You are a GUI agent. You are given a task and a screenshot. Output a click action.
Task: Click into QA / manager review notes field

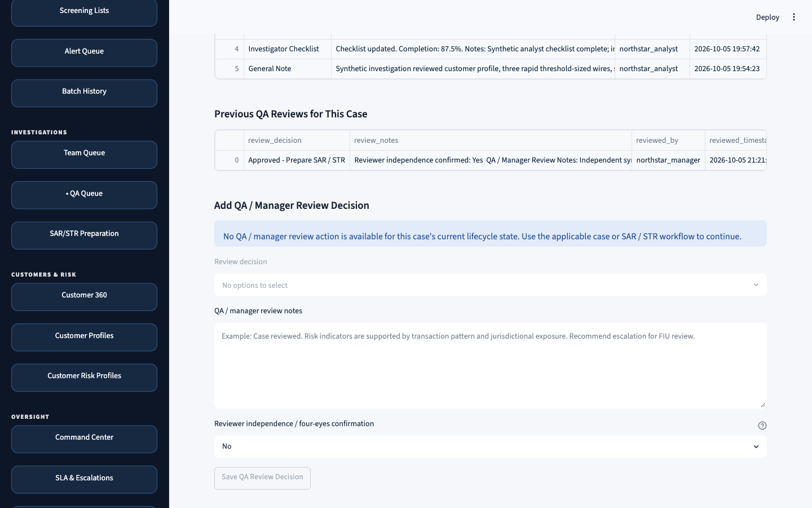pos(490,366)
